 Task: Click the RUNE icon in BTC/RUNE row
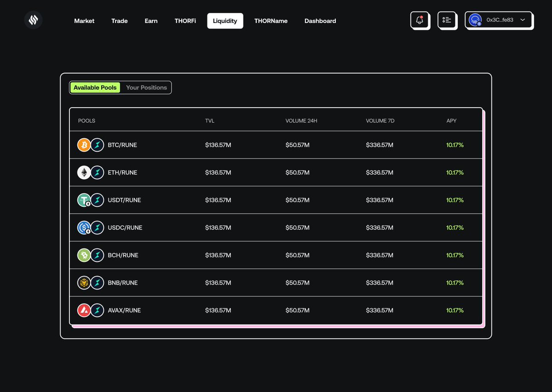click(x=97, y=145)
